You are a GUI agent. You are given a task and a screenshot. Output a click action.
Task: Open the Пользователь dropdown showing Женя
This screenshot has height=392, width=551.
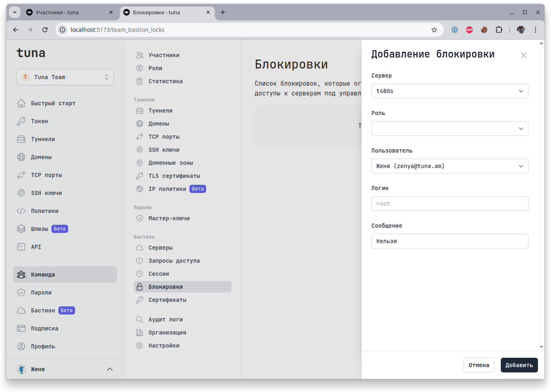pos(449,166)
